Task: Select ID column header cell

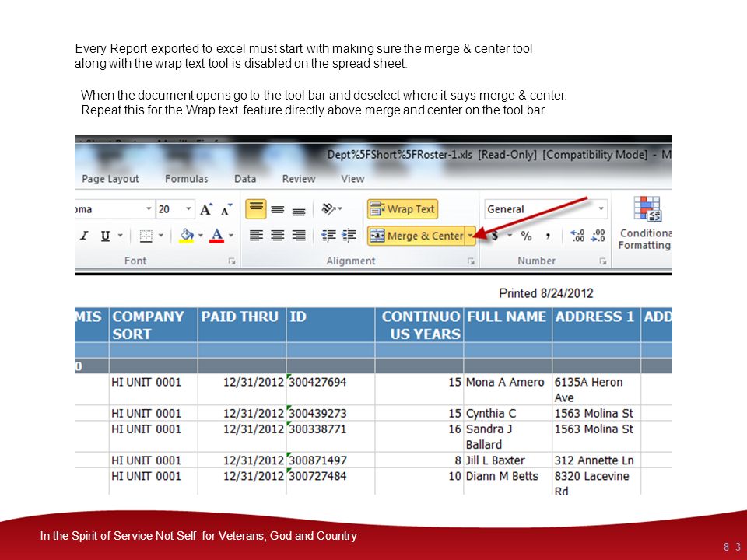Action: point(331,325)
